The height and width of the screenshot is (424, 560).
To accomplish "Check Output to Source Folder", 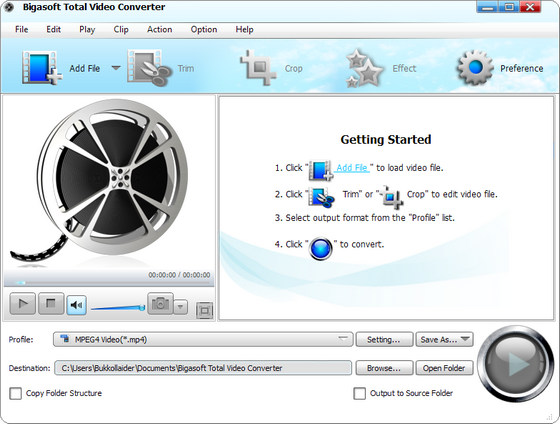I will tap(359, 393).
